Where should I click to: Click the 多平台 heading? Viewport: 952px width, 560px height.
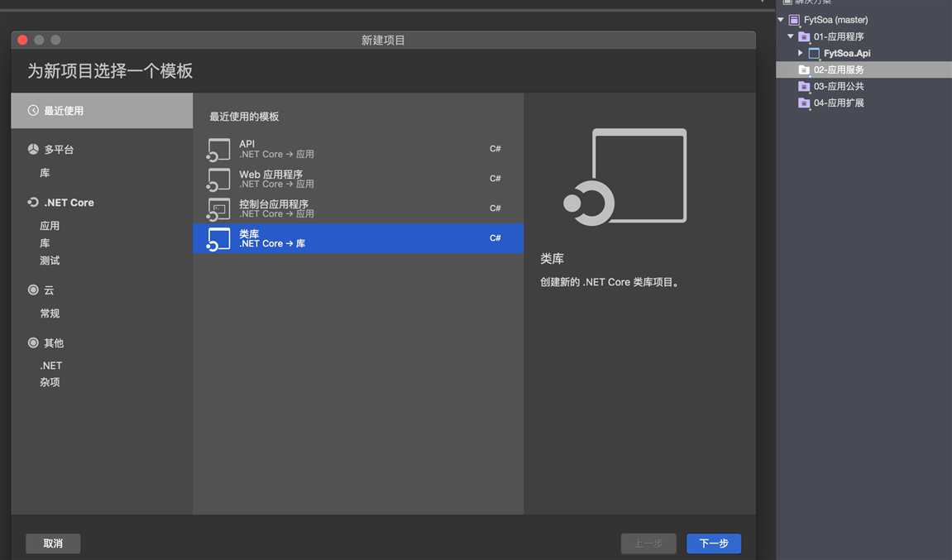[59, 150]
